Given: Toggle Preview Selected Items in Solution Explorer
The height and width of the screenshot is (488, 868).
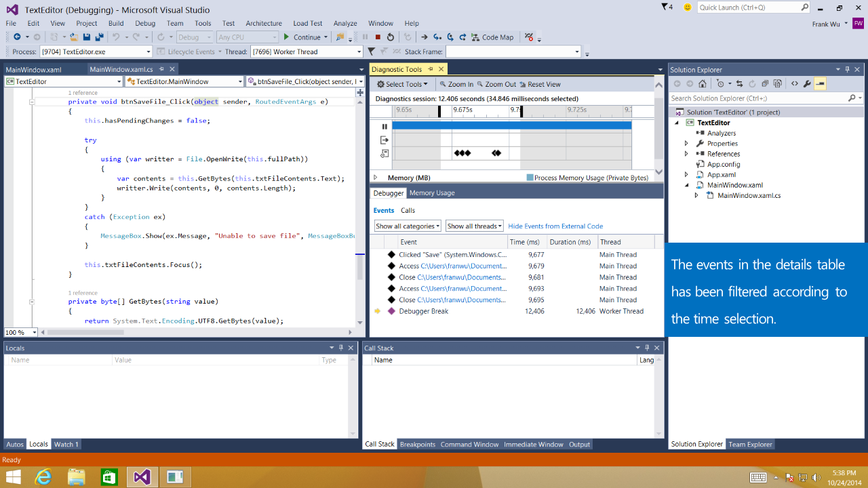Looking at the screenshot, I should pos(820,84).
